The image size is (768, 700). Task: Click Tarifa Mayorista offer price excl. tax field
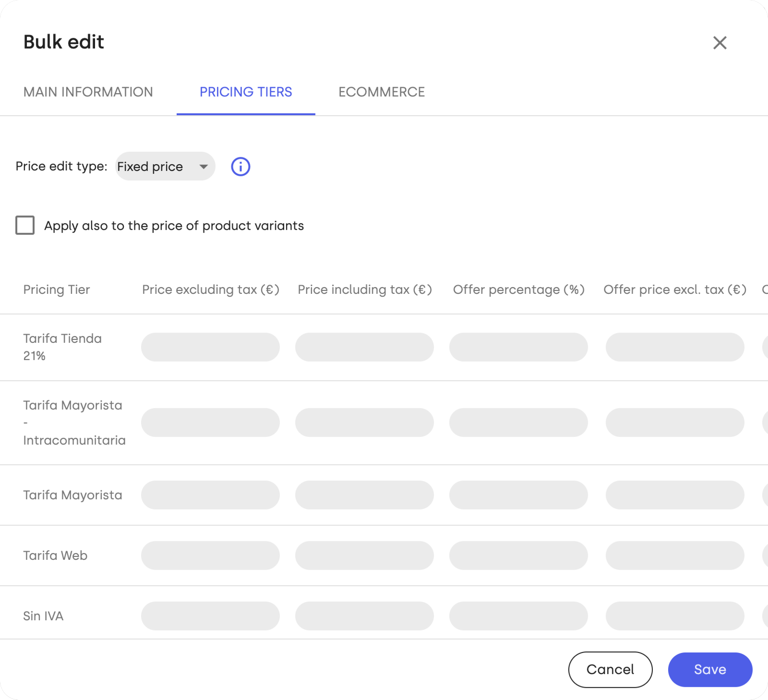[675, 495]
